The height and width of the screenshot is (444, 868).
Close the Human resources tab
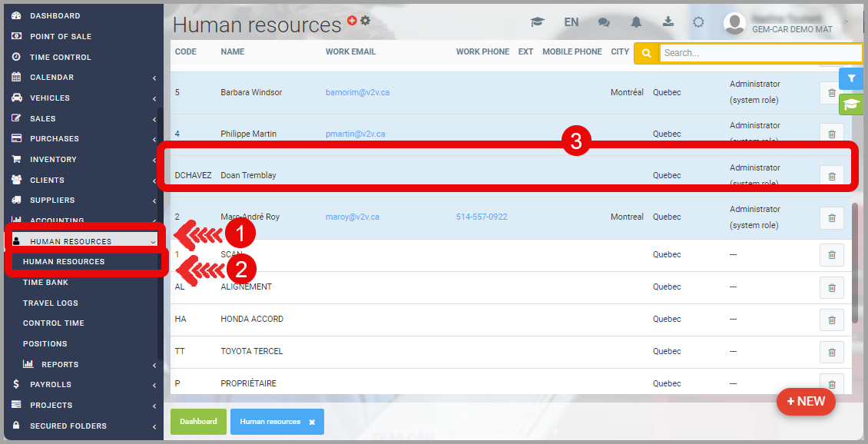[x=312, y=422]
